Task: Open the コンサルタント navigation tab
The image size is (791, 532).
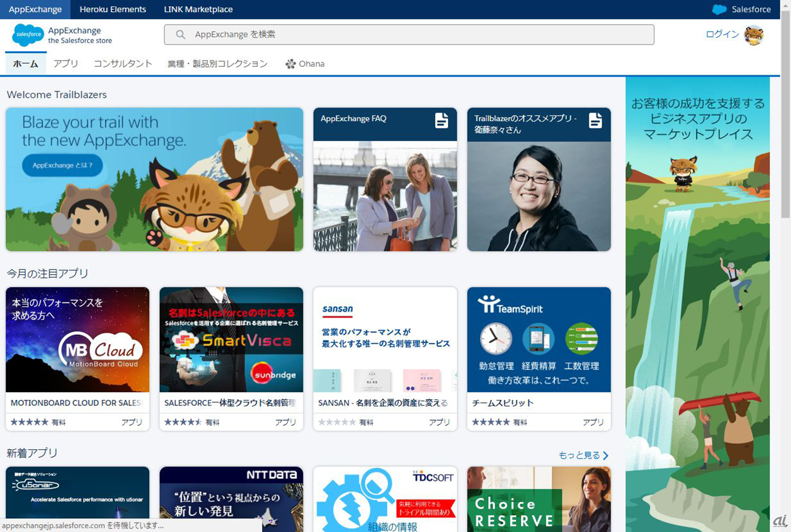Action: (x=123, y=64)
